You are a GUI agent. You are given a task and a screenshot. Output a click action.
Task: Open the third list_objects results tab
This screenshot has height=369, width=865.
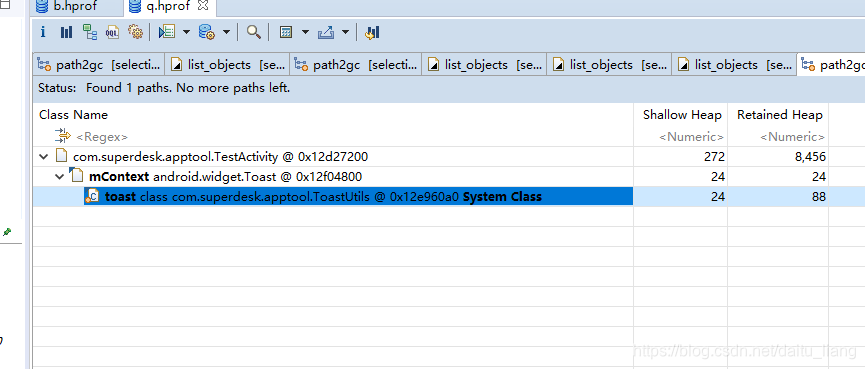[609, 65]
